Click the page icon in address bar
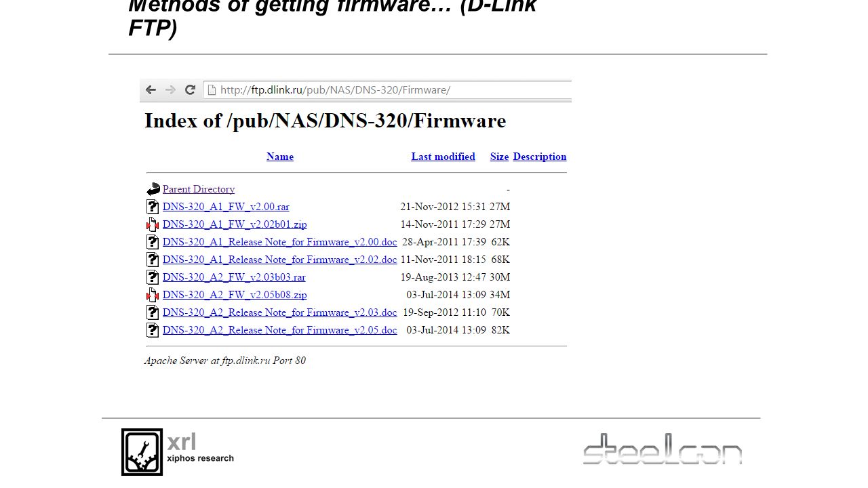868x488 pixels. 212,89
